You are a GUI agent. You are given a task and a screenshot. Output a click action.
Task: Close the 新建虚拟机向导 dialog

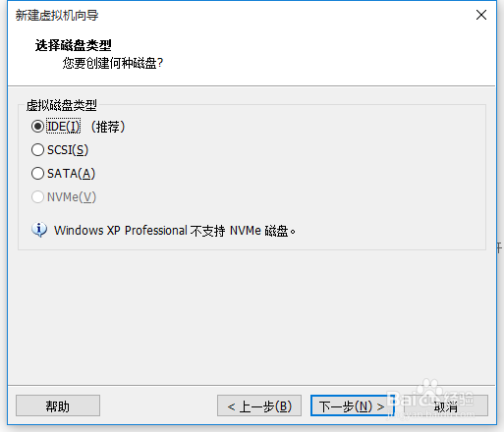pos(481,15)
